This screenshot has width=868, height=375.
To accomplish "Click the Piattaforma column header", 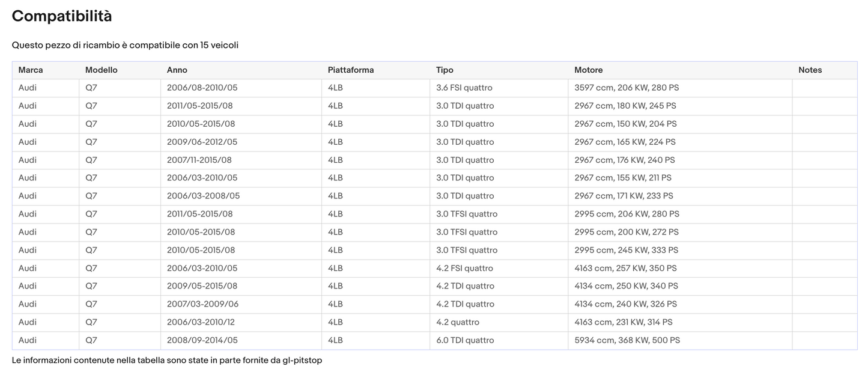I will (x=351, y=70).
